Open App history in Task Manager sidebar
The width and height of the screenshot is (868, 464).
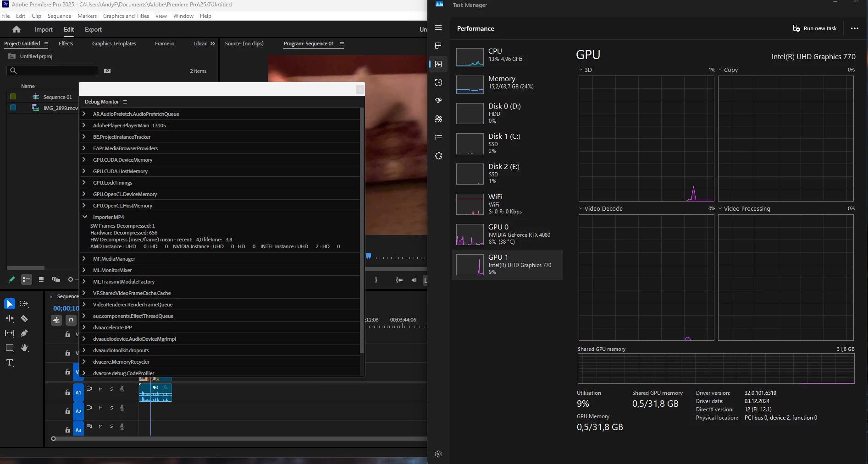438,82
